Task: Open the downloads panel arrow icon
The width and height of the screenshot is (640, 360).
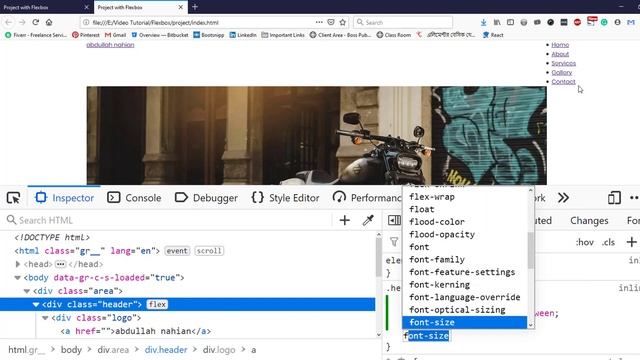Action: 483,22
